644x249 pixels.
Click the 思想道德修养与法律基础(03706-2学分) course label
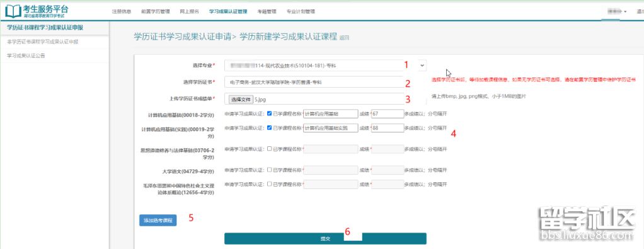177,153
